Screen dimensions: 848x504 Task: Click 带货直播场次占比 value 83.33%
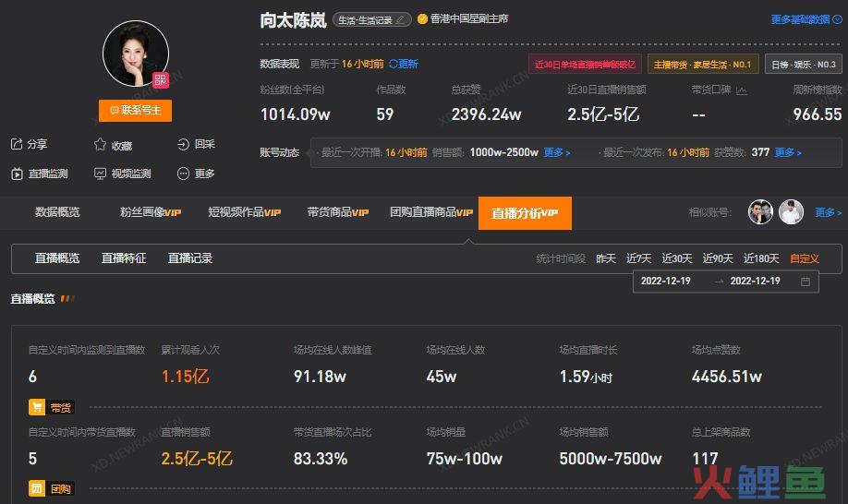321,459
